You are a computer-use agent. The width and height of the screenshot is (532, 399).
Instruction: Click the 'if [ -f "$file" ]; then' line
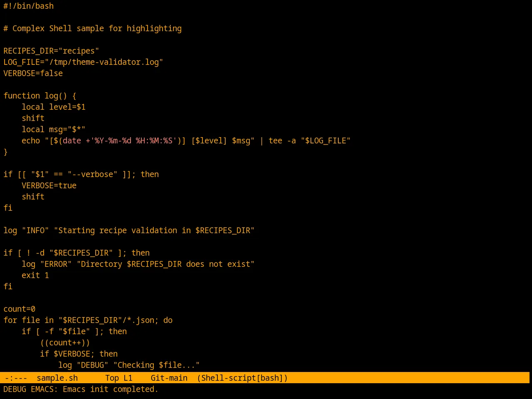[74, 331]
